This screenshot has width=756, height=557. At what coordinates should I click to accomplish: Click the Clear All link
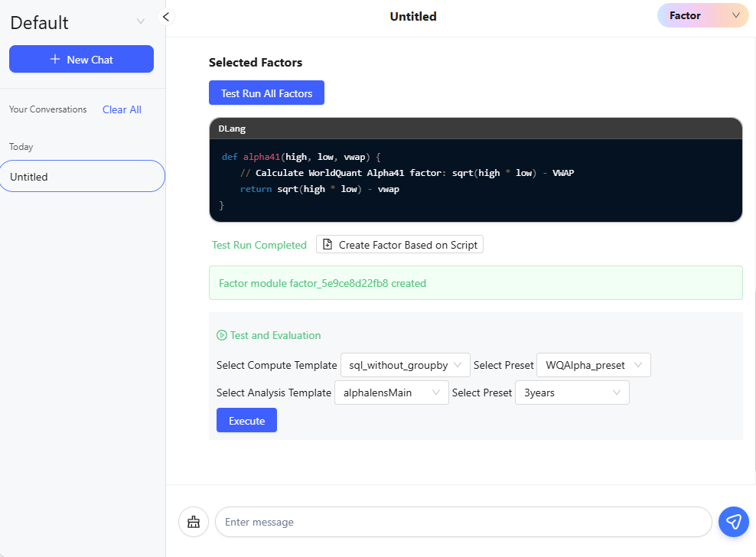(x=122, y=109)
